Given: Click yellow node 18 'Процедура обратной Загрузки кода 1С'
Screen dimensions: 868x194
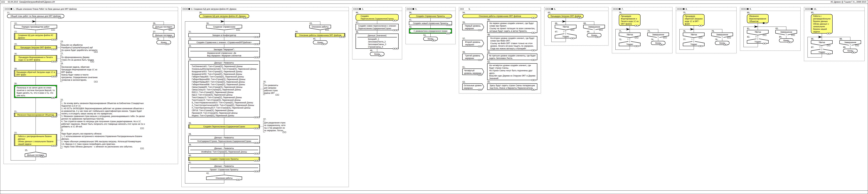Looking at the screenshot, I should pyautogui.click(x=35, y=73).
